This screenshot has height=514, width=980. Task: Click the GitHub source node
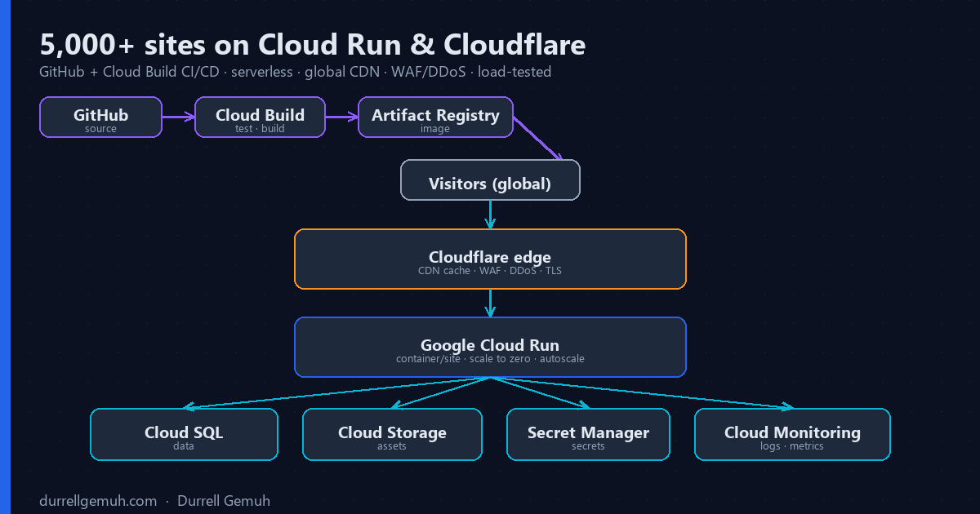(x=100, y=117)
